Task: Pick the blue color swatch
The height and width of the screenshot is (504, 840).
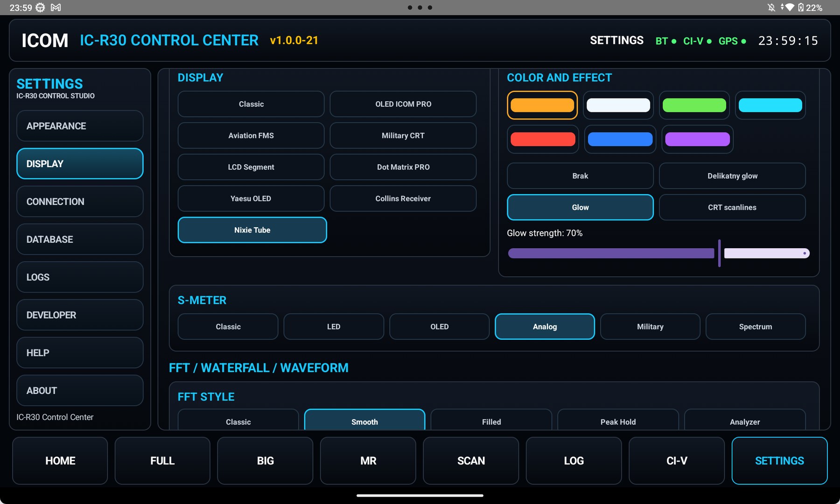Action: coord(620,139)
